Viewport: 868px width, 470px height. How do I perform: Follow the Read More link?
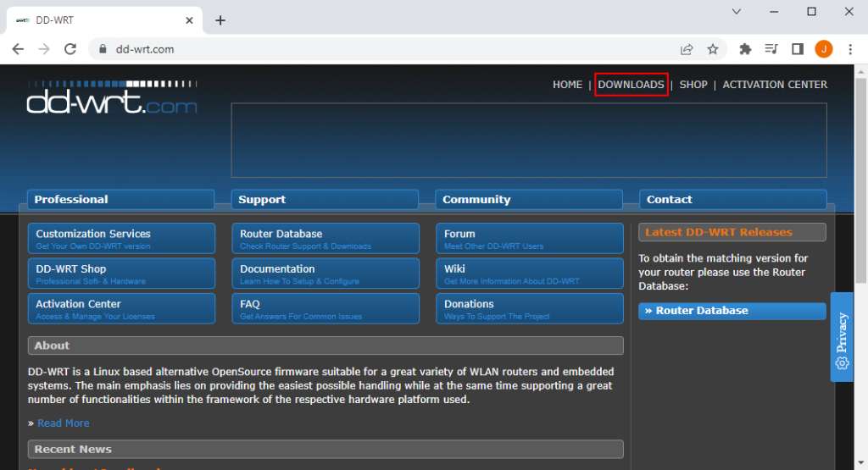(63, 423)
